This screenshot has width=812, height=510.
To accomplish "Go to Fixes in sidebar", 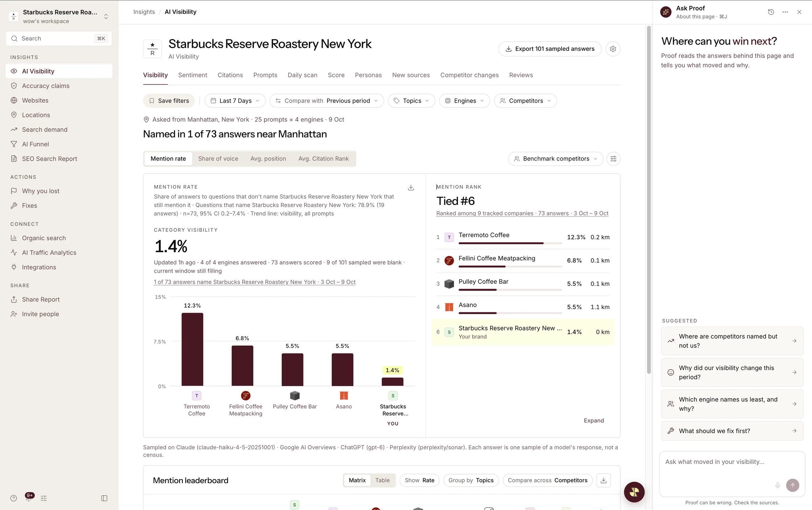I will pyautogui.click(x=59, y=206).
